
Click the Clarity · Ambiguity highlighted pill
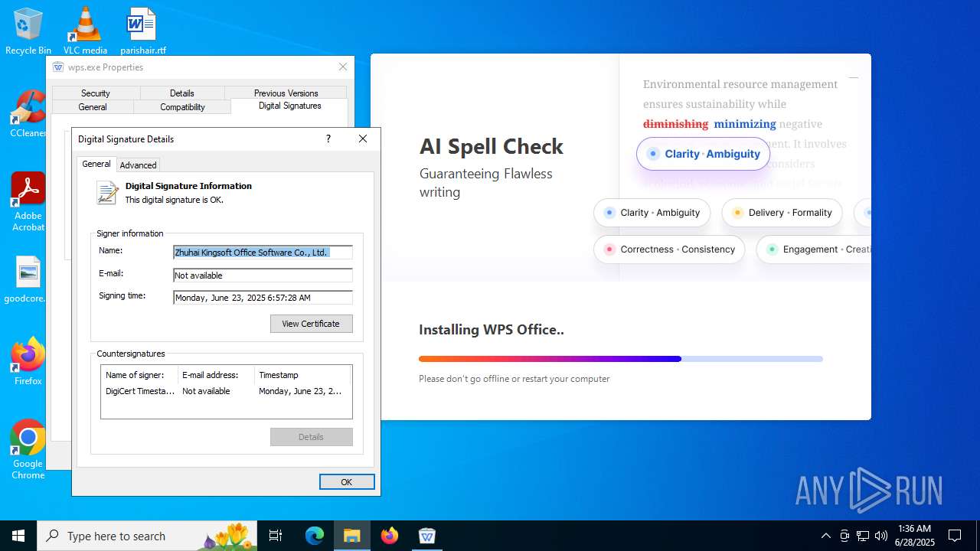click(703, 154)
